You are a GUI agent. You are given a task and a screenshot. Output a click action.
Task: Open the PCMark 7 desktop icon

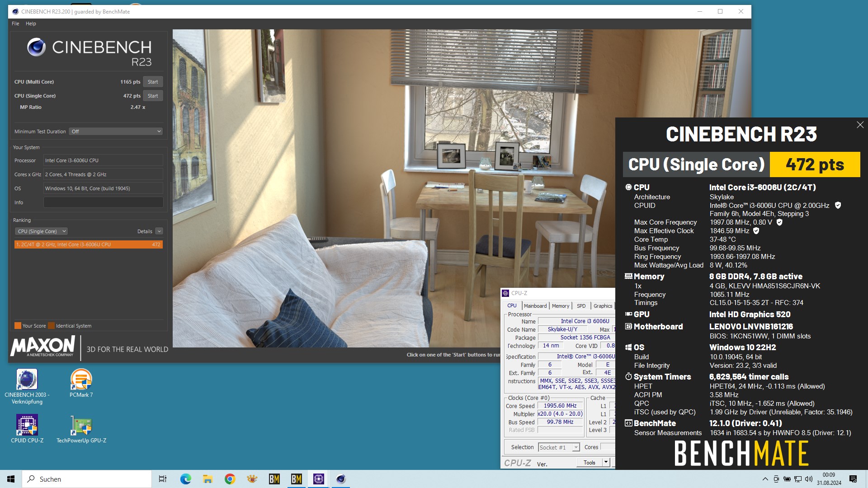click(81, 383)
